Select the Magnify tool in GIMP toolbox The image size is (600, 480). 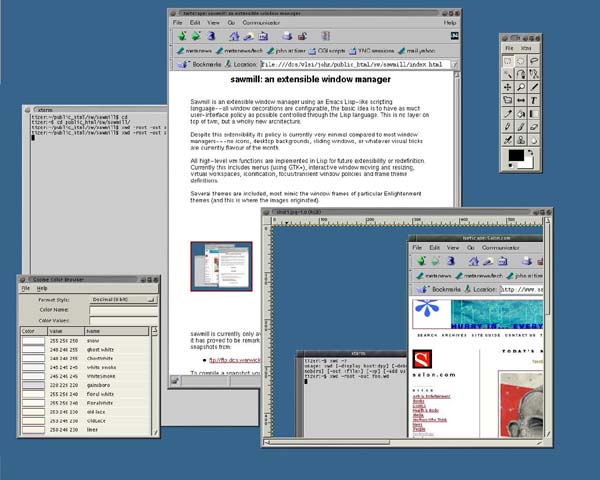(x=521, y=87)
